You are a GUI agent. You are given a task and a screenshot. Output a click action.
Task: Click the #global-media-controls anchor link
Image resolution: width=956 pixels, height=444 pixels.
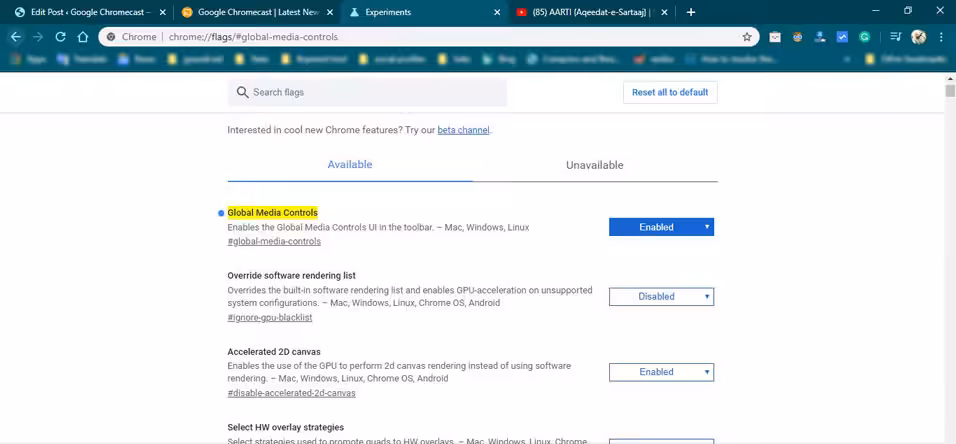pos(274,242)
